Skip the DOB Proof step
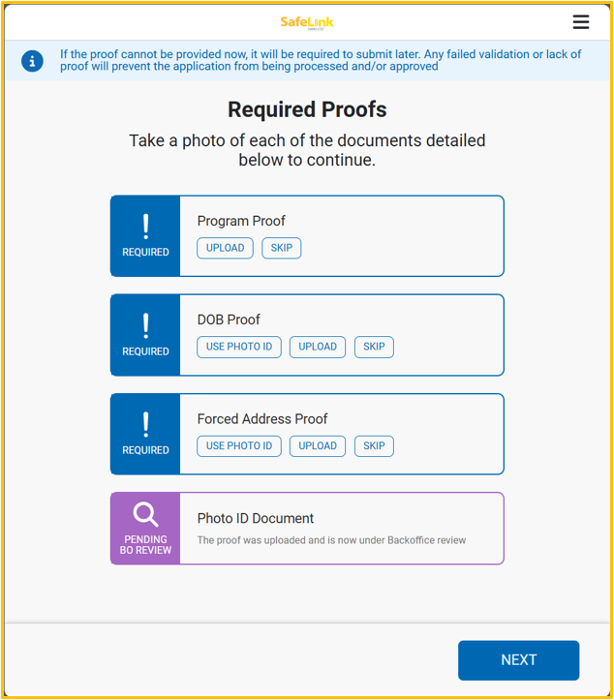Screen dimensions: 614x700 click(x=374, y=347)
